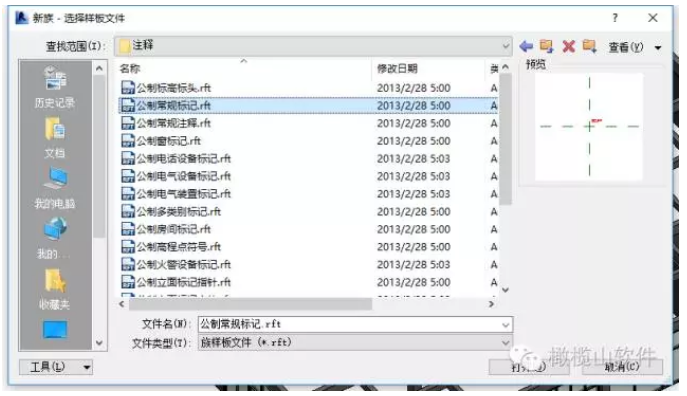
Task: Sort by 名称 column header
Action: tap(130, 68)
